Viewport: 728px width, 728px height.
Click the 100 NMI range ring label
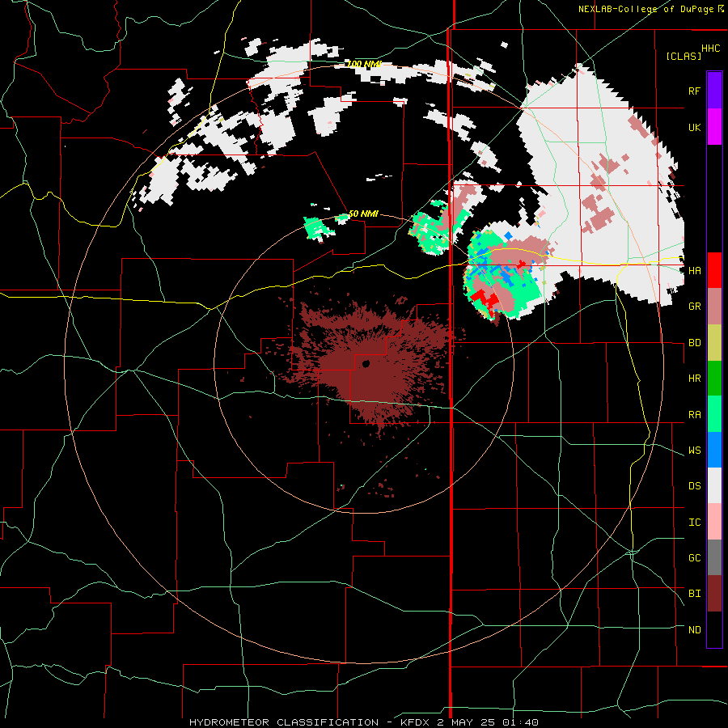point(365,64)
